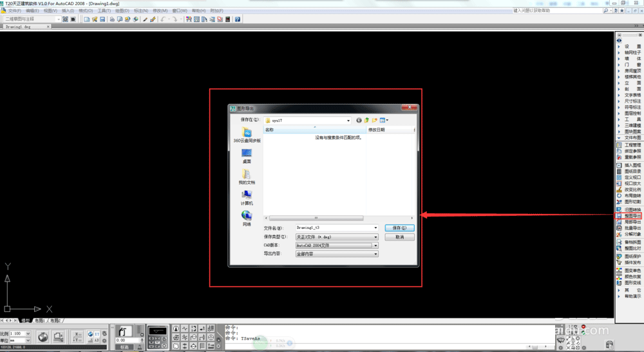Click 图变单色 in side panel
Viewport: 644px width, 352px height.
(630, 271)
